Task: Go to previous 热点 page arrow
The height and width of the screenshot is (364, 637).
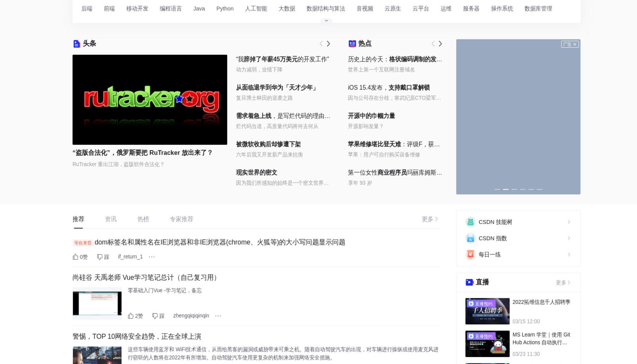Action: (x=433, y=44)
